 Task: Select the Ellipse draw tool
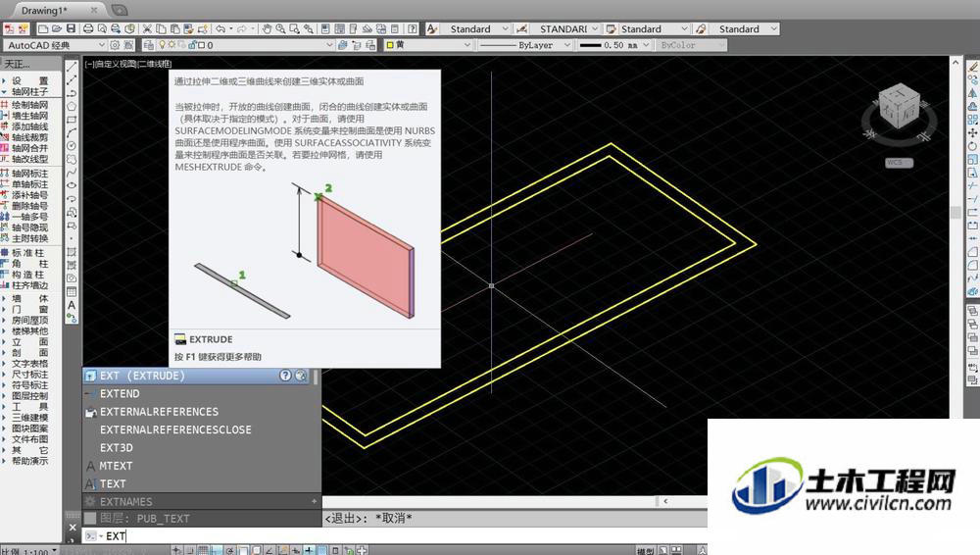72,185
